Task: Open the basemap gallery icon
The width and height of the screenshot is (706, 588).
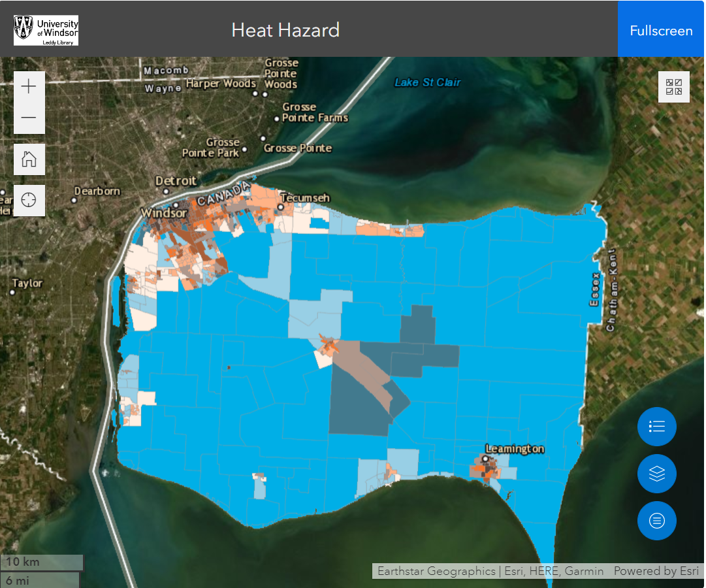Action: click(x=674, y=87)
